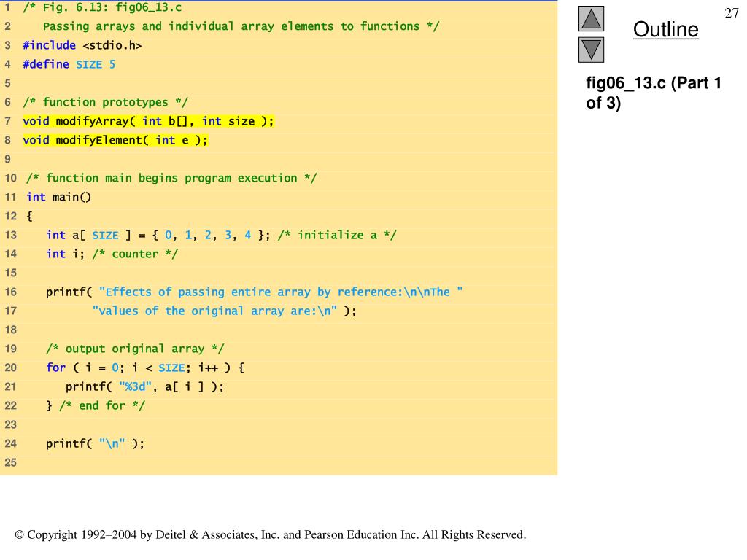Click the function main begins program execution comment
The height and width of the screenshot is (560, 747).
(x=171, y=178)
